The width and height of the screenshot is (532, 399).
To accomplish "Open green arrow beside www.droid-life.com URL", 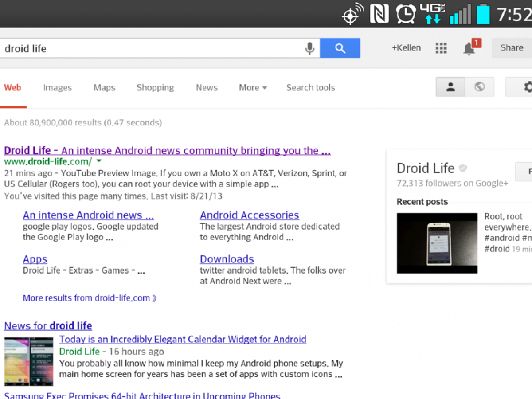I will point(99,161).
